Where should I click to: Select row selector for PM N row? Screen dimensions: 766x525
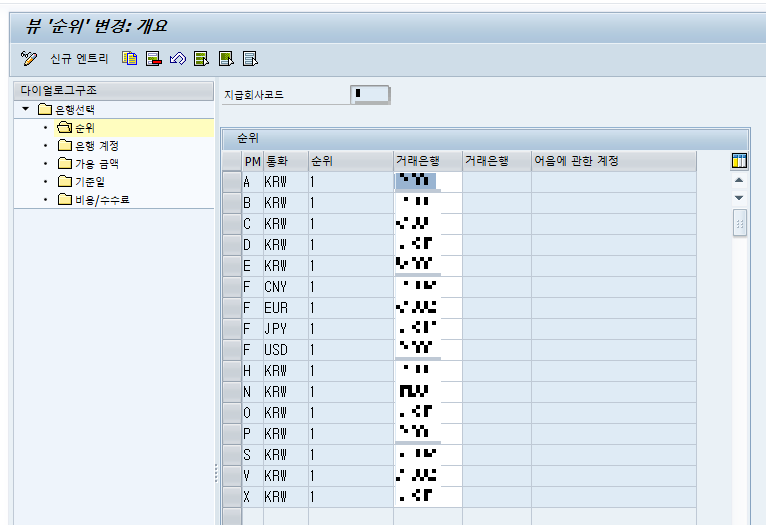232,392
